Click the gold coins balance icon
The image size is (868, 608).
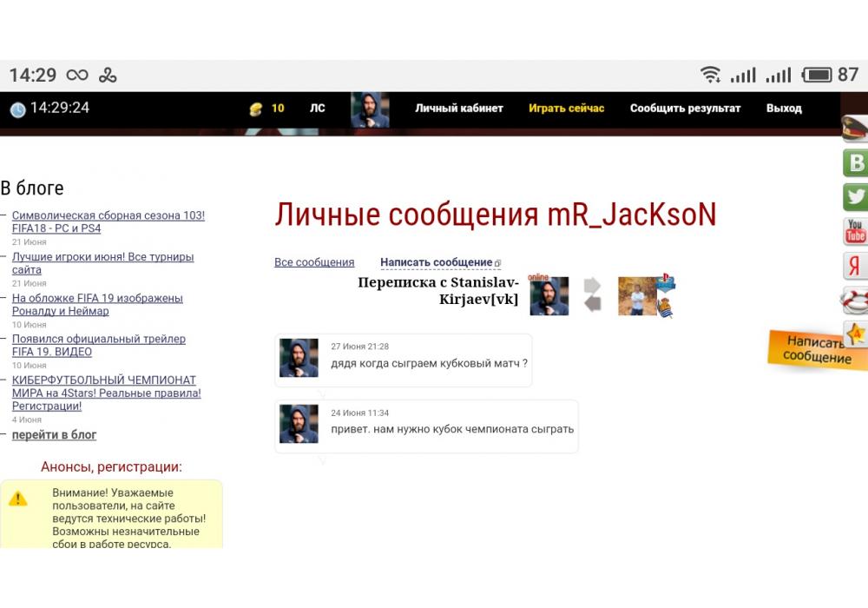coord(255,109)
